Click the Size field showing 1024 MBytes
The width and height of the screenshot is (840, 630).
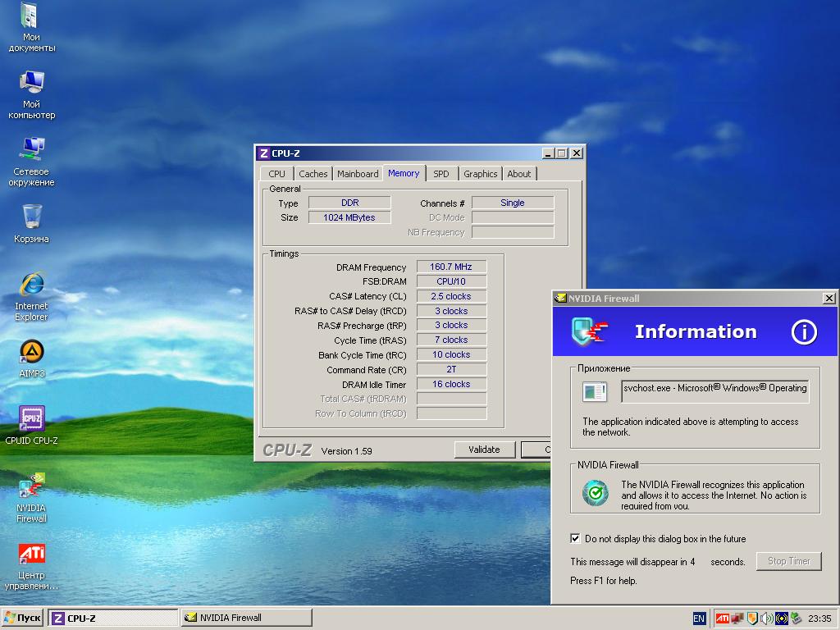(349, 217)
